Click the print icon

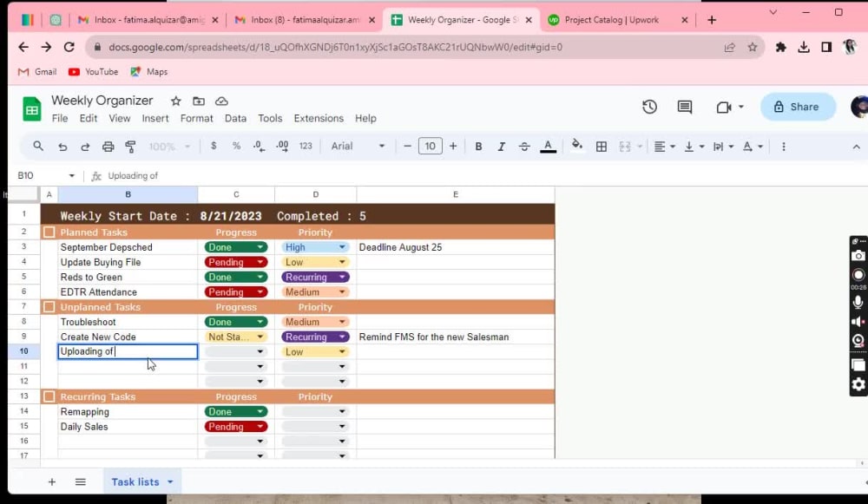pos(108,146)
